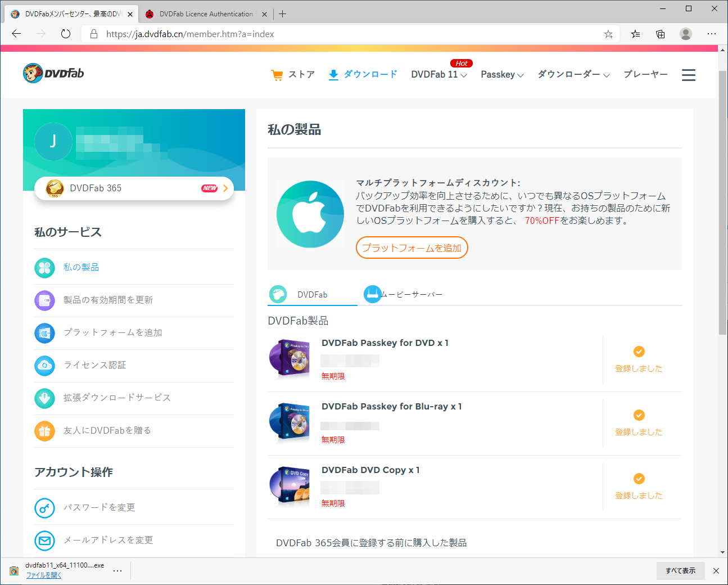This screenshot has width=728, height=585.
Task: Click the blue platform icon in sidebar
Action: pos(45,333)
